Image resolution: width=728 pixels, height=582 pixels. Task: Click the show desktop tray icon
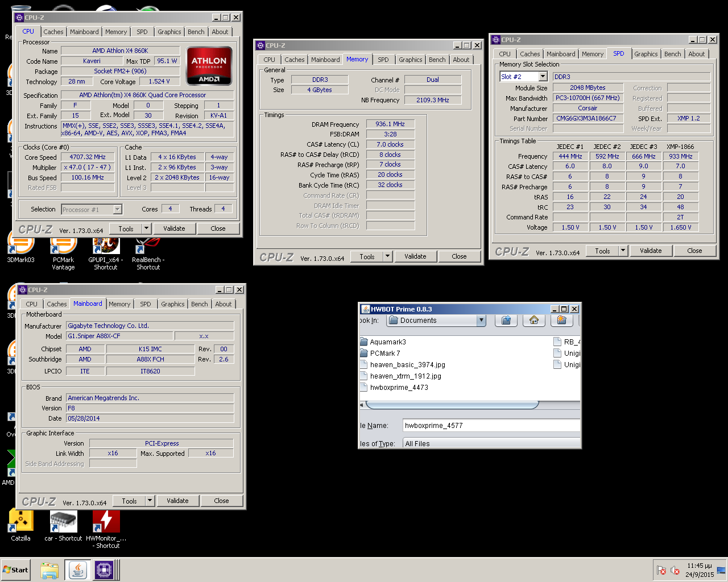tap(722, 570)
